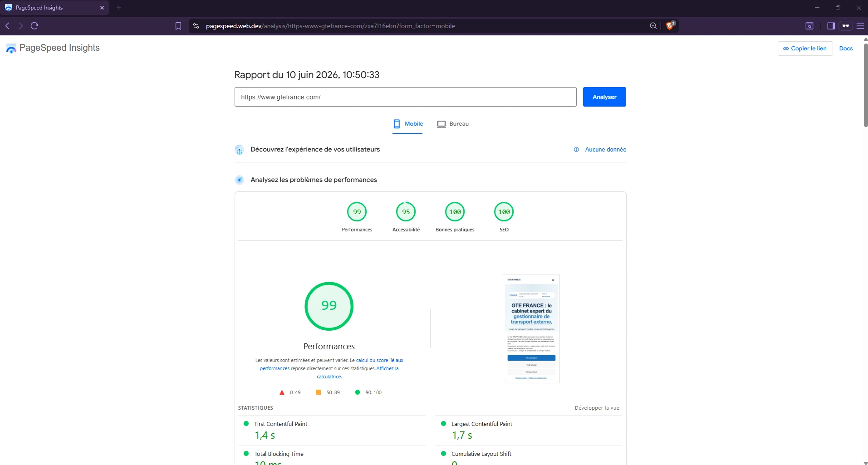The image size is (868, 465).
Task: Click the PageSpeed Insights logo
Action: (53, 48)
